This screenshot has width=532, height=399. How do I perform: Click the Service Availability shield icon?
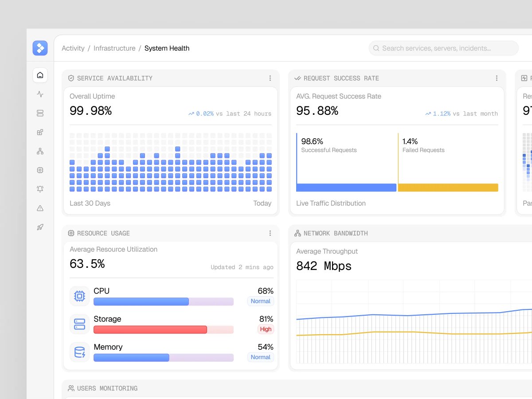[x=71, y=78]
